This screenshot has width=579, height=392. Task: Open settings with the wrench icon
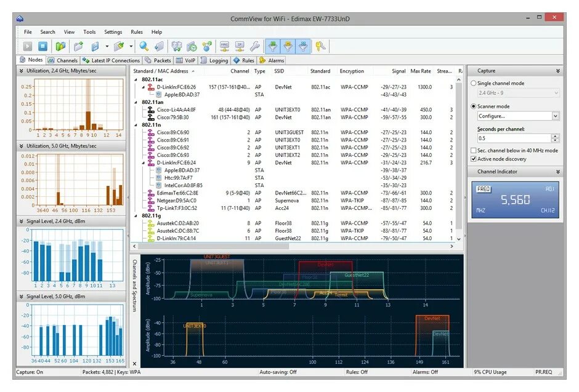click(255, 47)
